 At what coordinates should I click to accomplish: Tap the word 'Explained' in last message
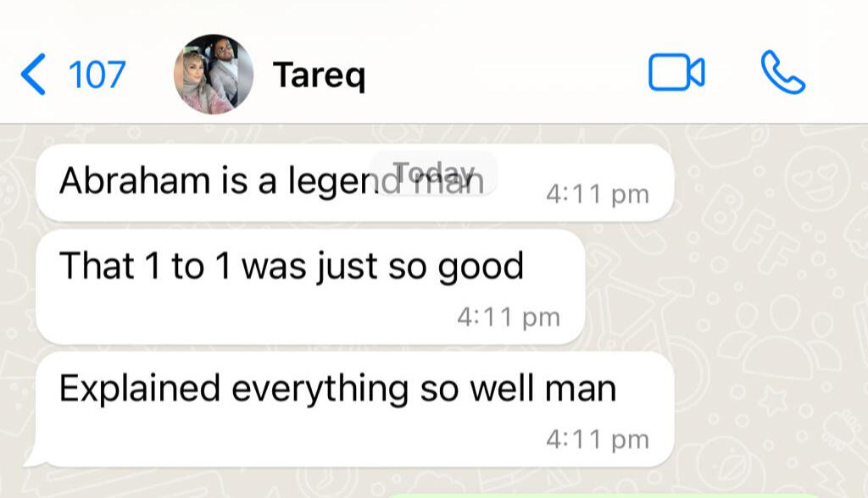point(140,389)
